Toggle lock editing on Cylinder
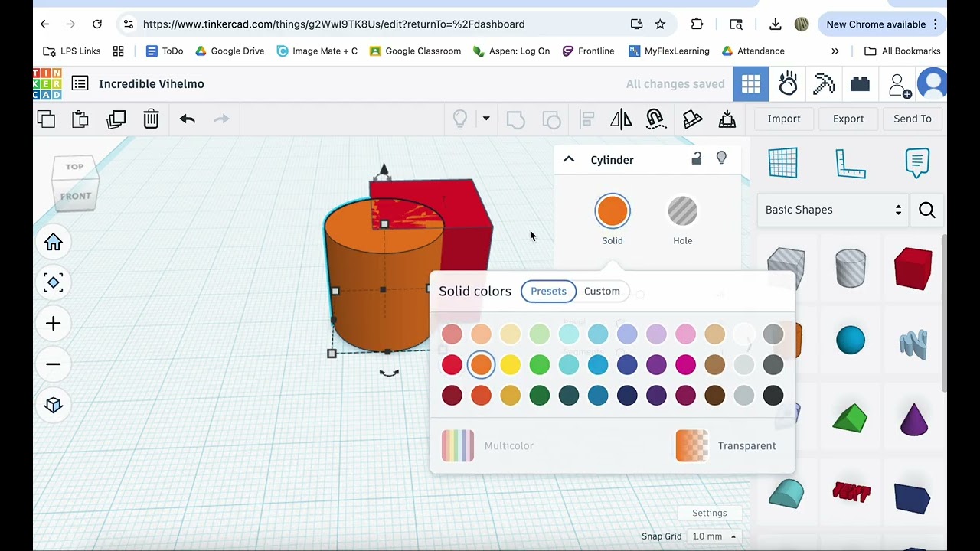 (696, 158)
